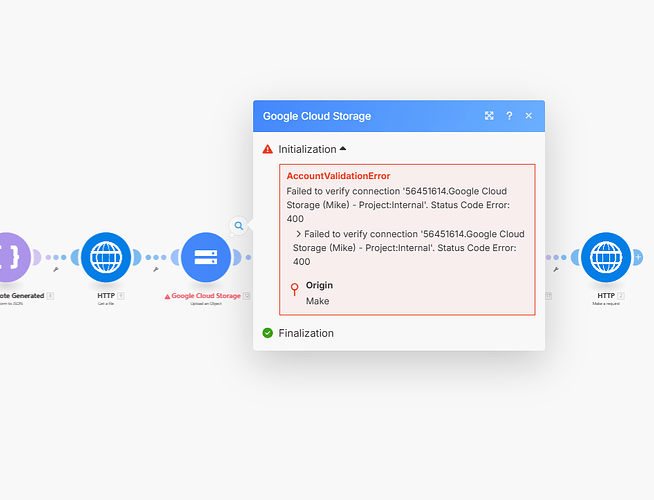654x500 pixels.
Task: Click the connector dots between HTTP and Cloud Storage
Action: (156, 257)
